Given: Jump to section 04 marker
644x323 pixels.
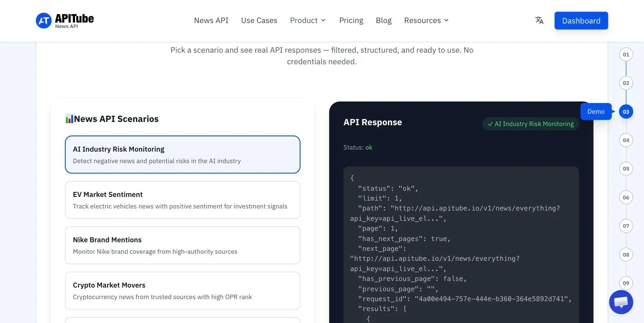Looking at the screenshot, I should (626, 140).
